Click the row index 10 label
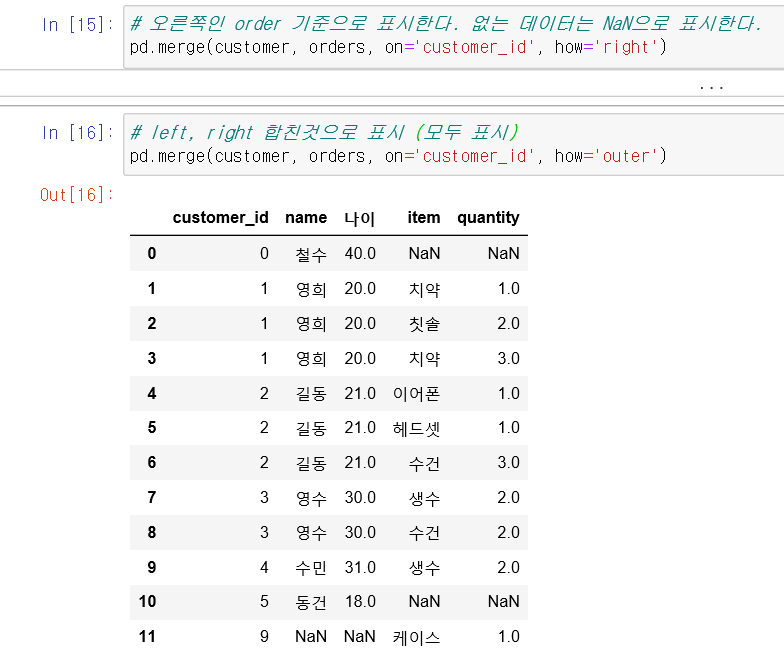This screenshot has width=784, height=663. point(148,602)
